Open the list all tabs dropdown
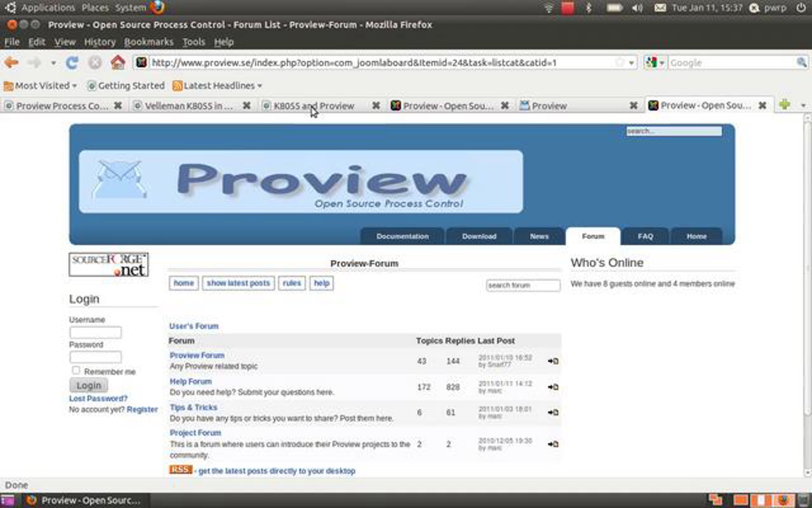This screenshot has width=812, height=508. pos(803,105)
